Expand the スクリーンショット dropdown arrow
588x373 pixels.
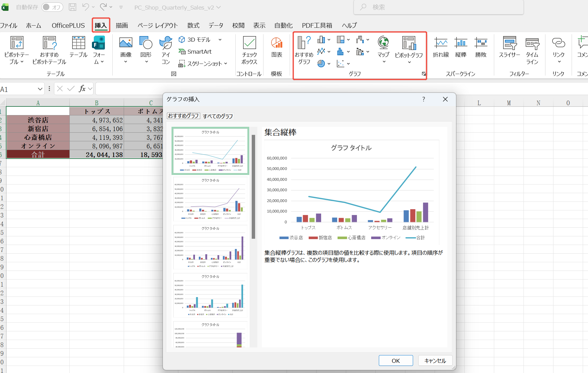pos(226,64)
